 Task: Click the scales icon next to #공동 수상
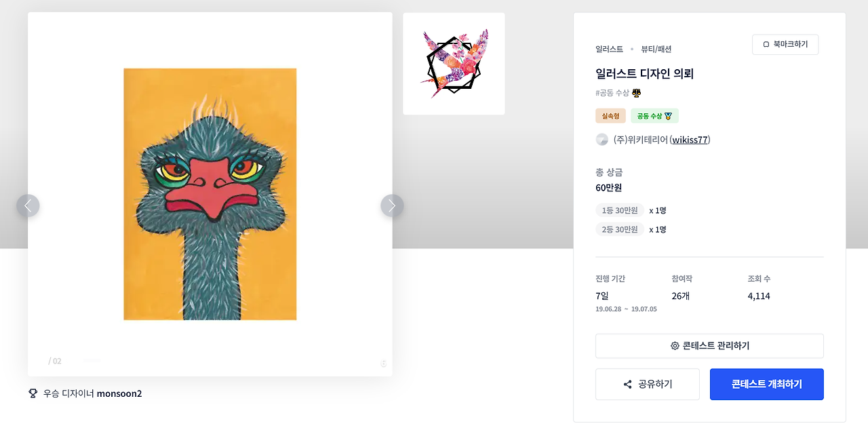(636, 93)
